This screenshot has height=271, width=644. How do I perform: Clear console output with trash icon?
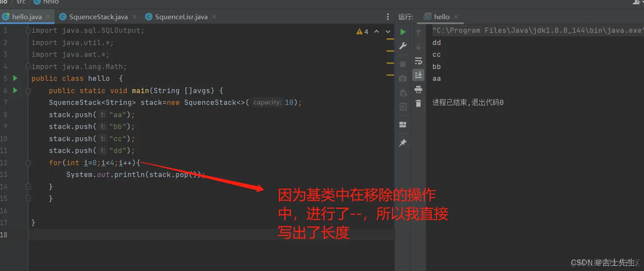coord(418,104)
